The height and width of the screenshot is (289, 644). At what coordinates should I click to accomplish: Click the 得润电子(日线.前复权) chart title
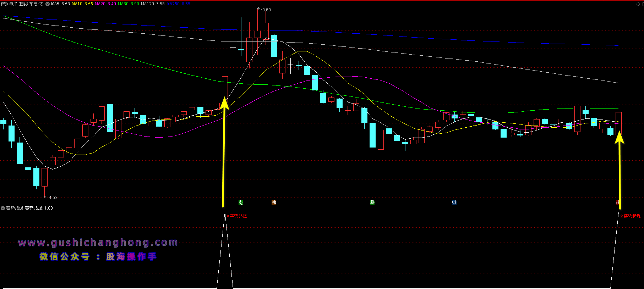(x=22, y=4)
